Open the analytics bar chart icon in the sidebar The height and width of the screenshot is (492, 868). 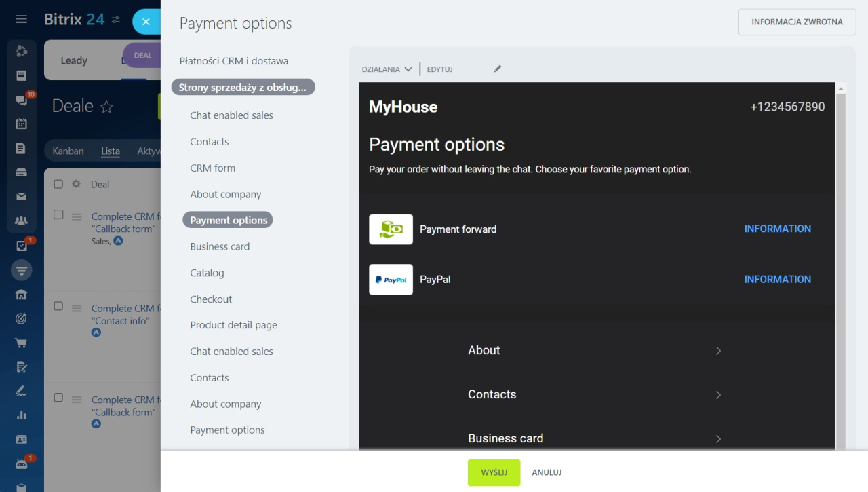pos(22,415)
